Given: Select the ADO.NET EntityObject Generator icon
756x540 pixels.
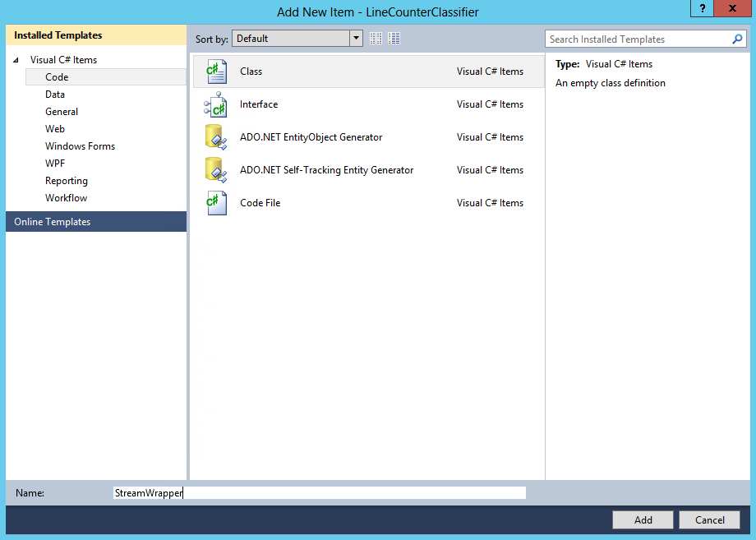Looking at the screenshot, I should 214,137.
